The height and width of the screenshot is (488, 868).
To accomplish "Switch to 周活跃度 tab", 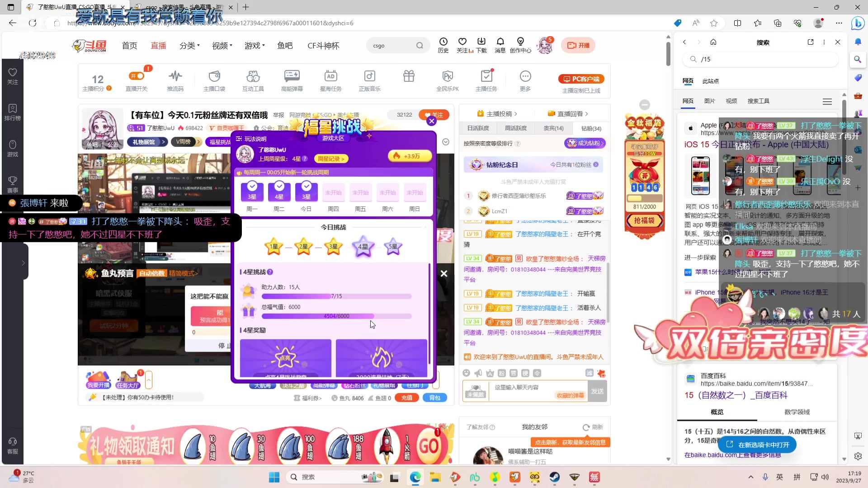I will point(515,128).
